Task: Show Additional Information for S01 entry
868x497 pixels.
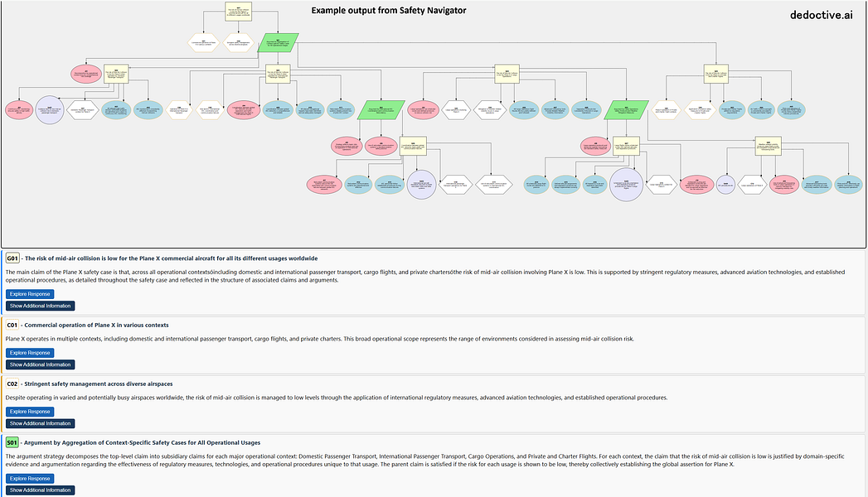Action: 41,490
